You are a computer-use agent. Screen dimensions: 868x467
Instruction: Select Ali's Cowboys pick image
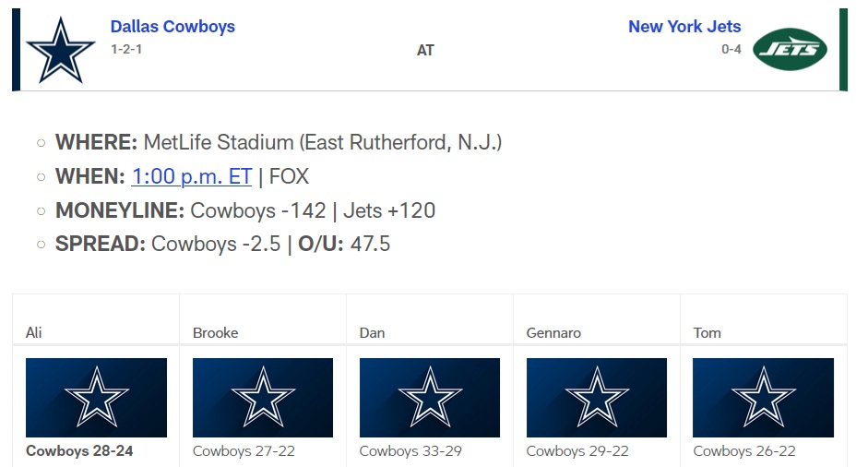click(96, 397)
